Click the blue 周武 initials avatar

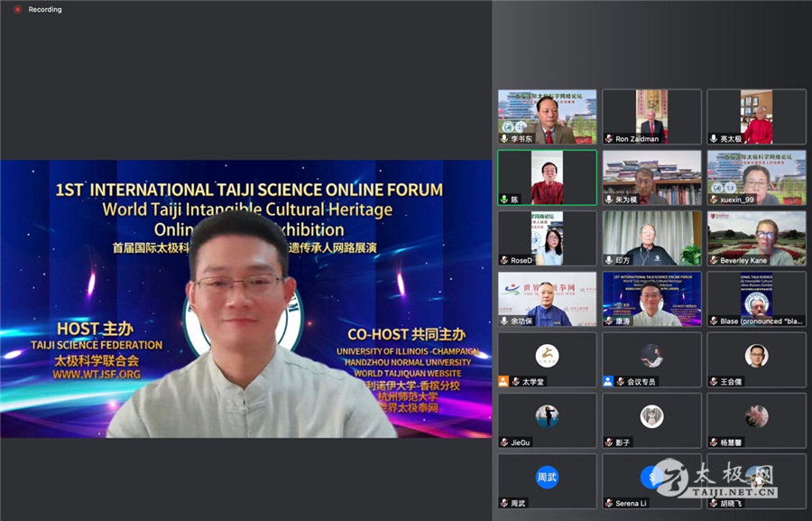[547, 477]
